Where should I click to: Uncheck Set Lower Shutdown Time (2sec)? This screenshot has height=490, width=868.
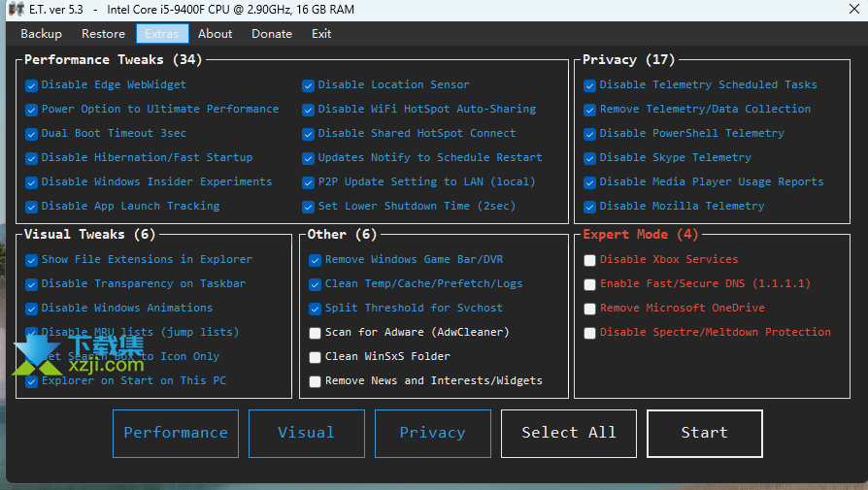coord(309,208)
